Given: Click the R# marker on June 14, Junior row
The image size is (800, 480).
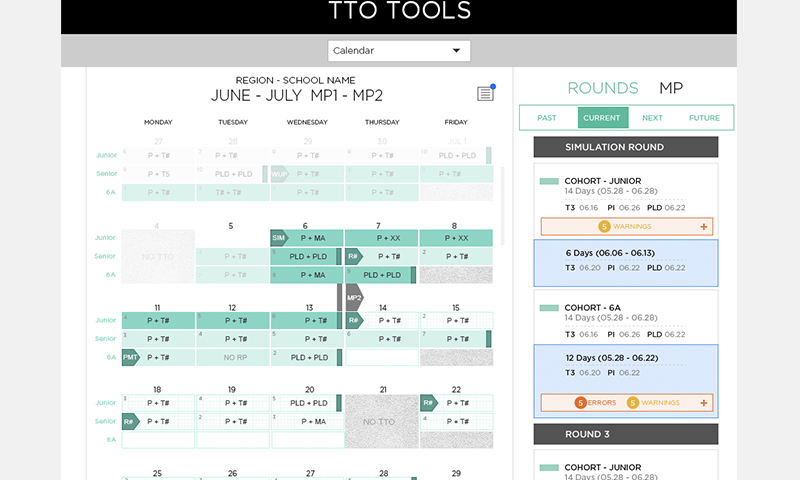Looking at the screenshot, I should 354,320.
